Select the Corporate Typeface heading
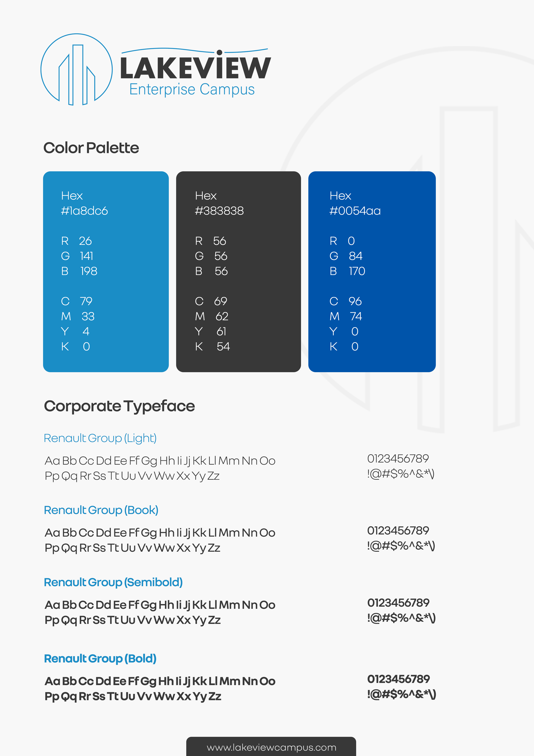This screenshot has width=534, height=756. point(120,406)
